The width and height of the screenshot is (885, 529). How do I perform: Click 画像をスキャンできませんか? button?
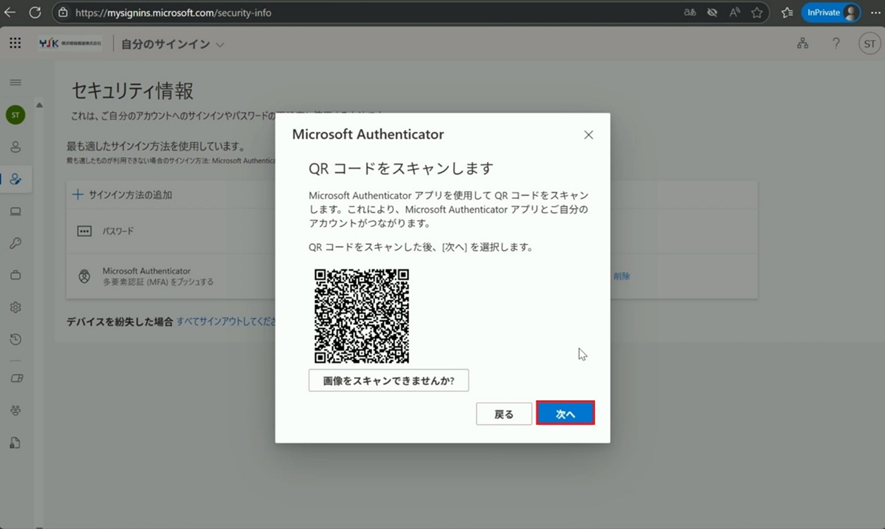pos(388,381)
